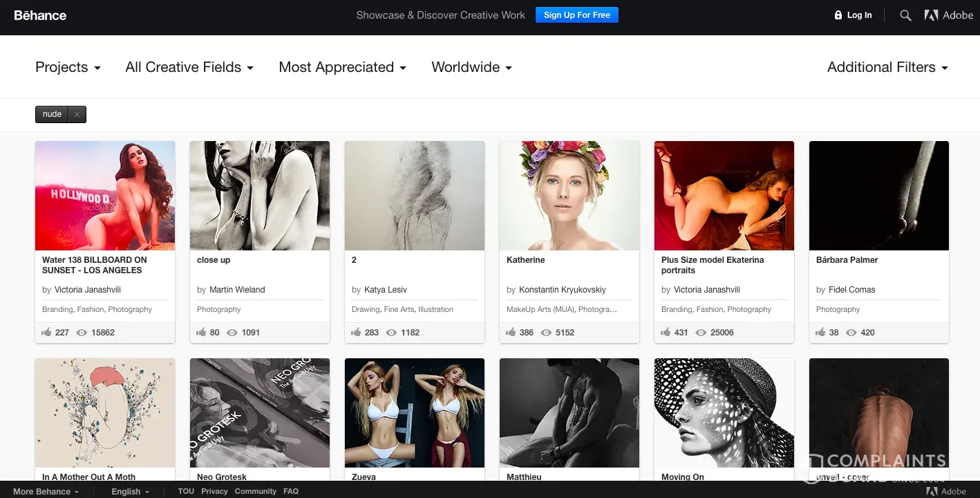Open the Most Appreciated sort dropdown
This screenshot has height=498, width=980.
click(342, 67)
